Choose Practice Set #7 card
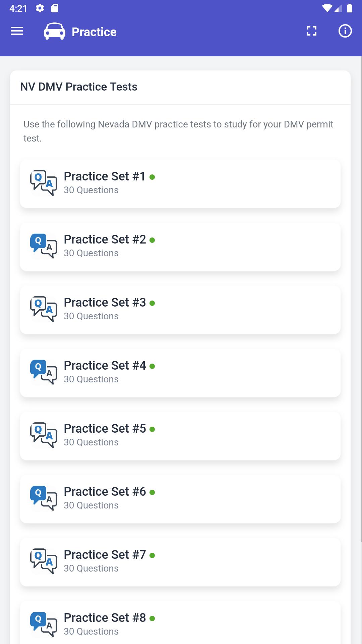 [x=180, y=562]
